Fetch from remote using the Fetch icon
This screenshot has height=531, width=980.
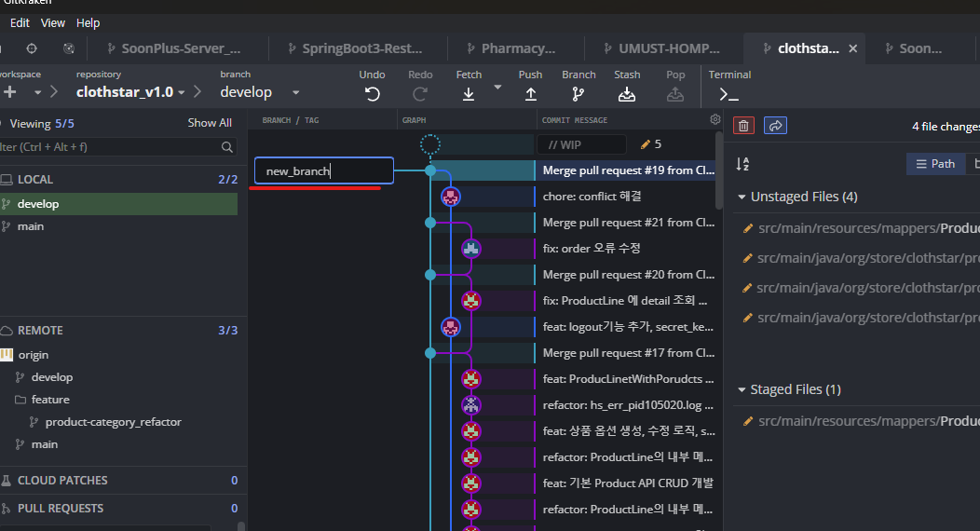tap(469, 94)
